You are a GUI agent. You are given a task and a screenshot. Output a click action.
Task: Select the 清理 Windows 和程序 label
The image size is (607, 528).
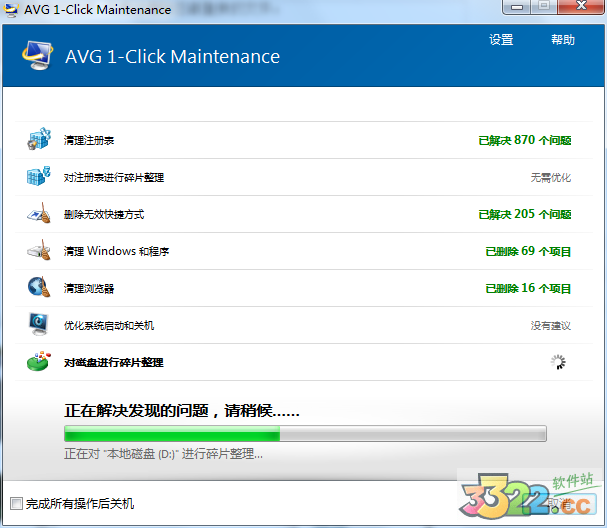pos(116,251)
